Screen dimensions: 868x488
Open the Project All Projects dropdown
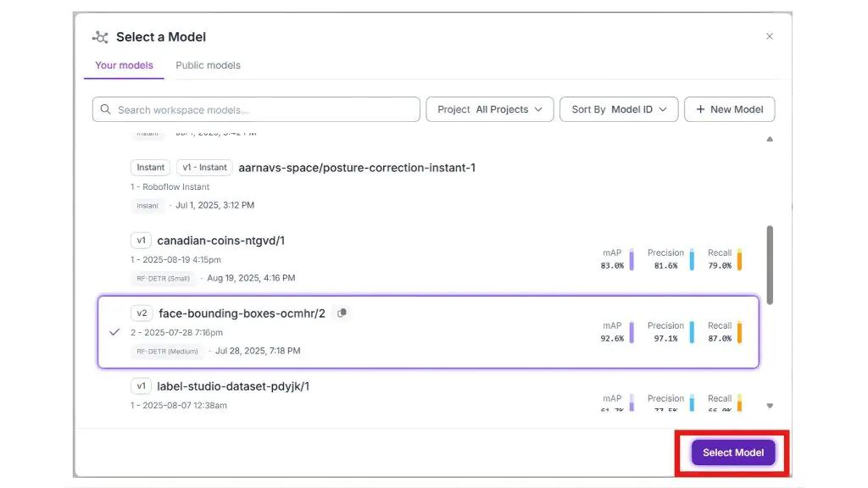(490, 109)
